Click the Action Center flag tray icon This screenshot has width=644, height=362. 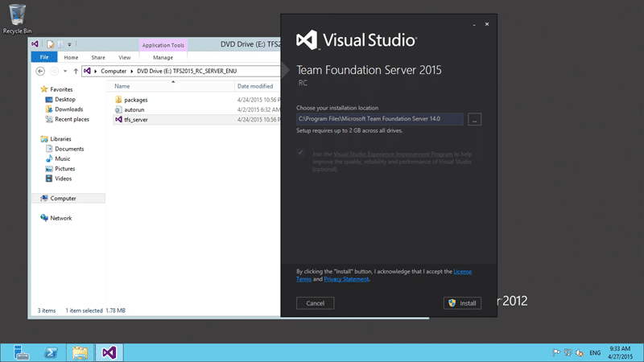pyautogui.click(x=556, y=352)
